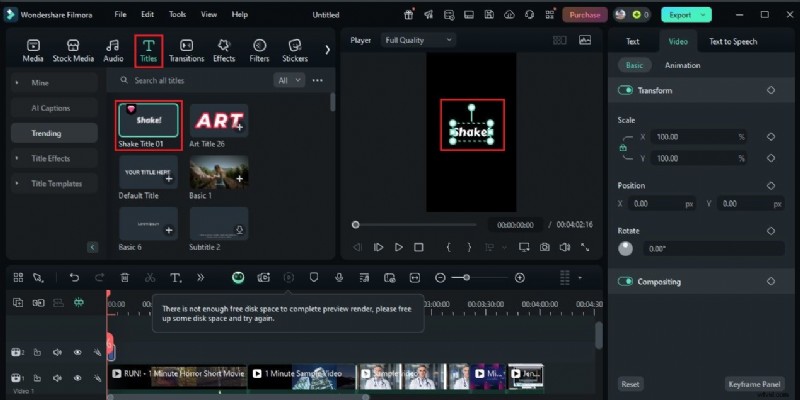800x400 pixels.
Task: Take a snapshot of the preview
Action: click(x=545, y=247)
